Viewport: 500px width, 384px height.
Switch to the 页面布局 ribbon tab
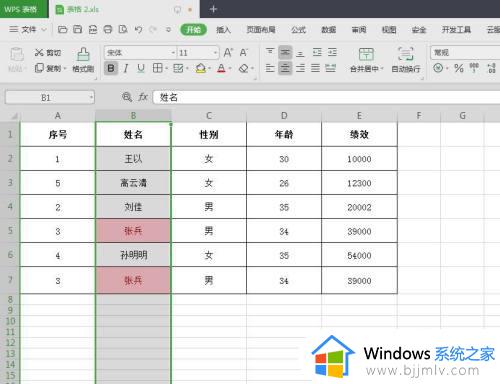click(261, 30)
